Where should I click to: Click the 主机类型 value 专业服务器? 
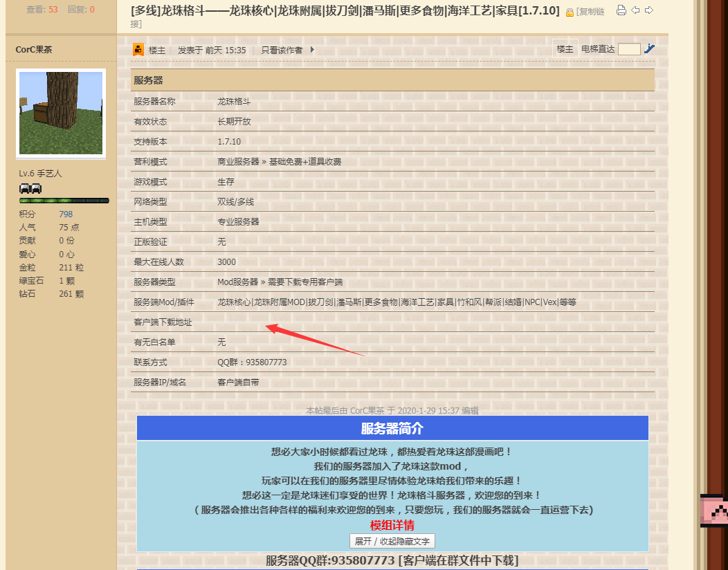click(238, 221)
